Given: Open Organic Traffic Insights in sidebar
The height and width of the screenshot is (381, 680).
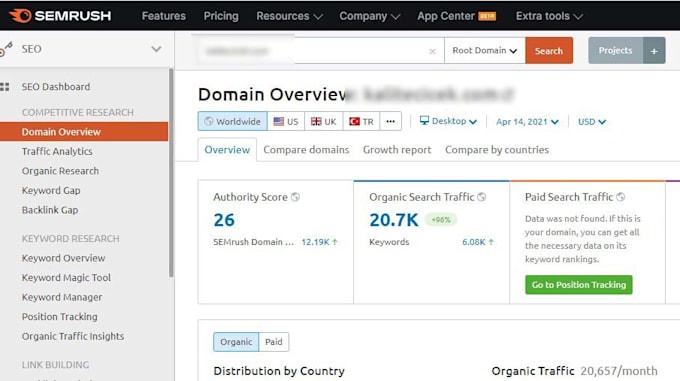Looking at the screenshot, I should (73, 336).
